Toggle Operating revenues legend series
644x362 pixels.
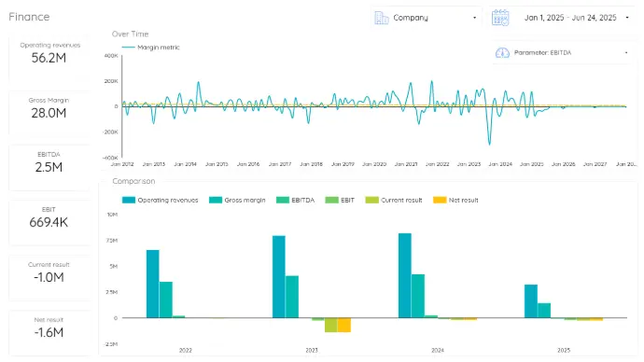(161, 201)
